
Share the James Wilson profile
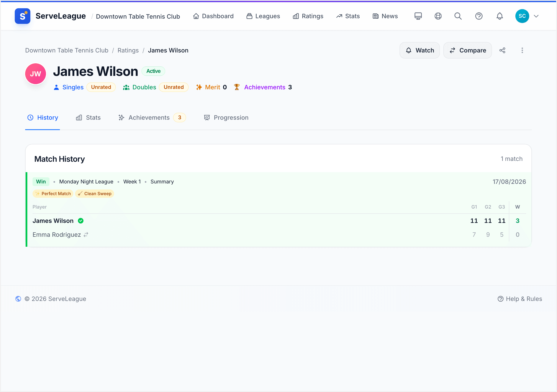click(x=502, y=50)
